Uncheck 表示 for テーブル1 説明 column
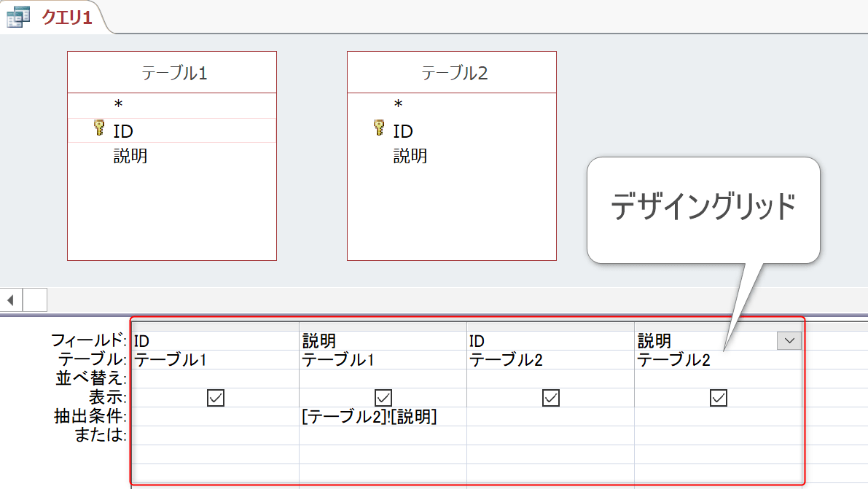 tap(383, 398)
